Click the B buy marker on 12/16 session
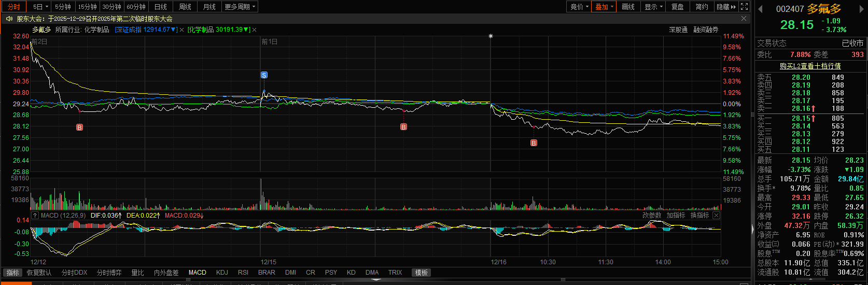868x285 pixels. tap(534, 143)
